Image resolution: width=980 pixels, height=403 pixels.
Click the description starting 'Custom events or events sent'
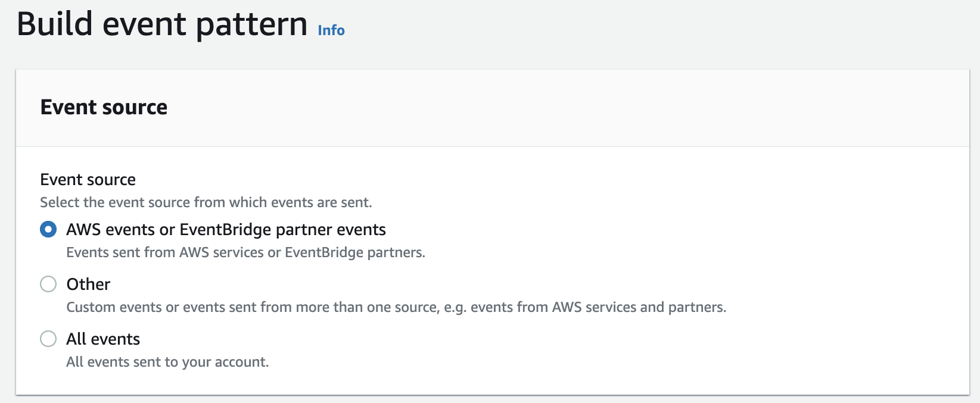coord(396,307)
